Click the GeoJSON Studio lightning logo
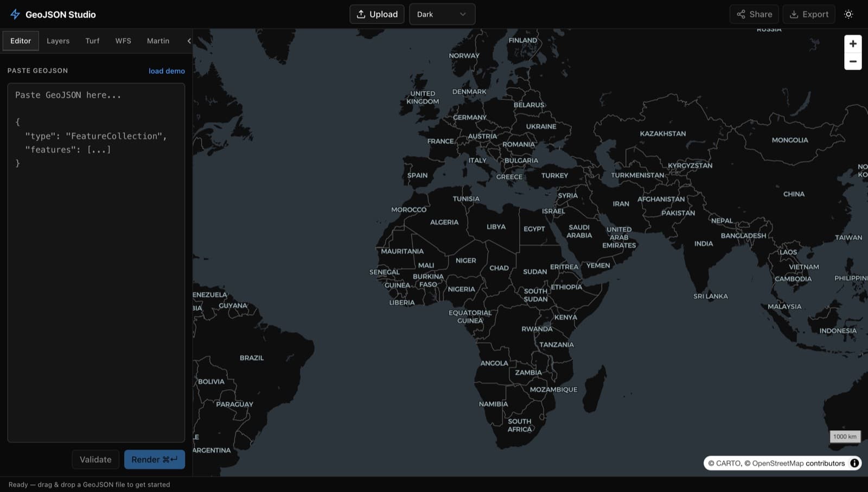Image resolution: width=868 pixels, height=492 pixels. tap(15, 15)
